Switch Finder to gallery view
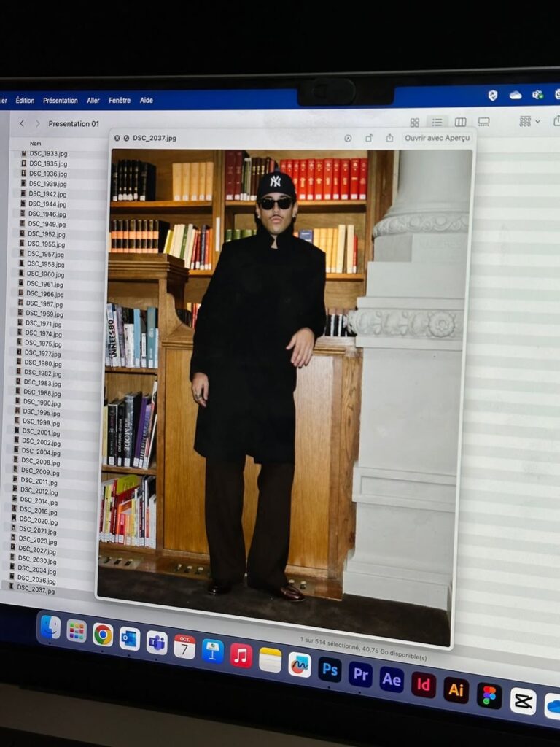This screenshot has height=747, width=560. (483, 121)
